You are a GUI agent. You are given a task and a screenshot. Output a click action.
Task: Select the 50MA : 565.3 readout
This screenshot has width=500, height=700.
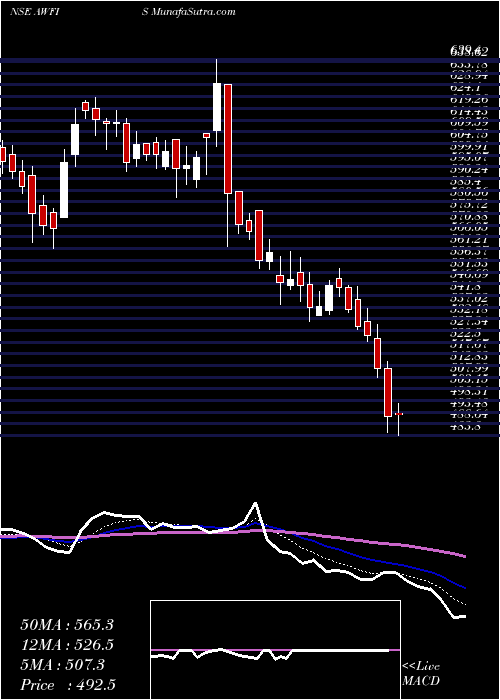point(67,625)
